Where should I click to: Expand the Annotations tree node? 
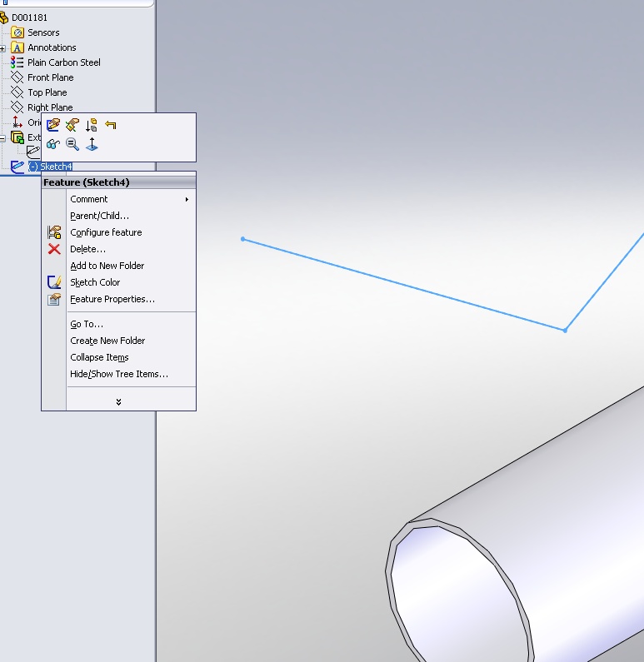(x=2, y=48)
